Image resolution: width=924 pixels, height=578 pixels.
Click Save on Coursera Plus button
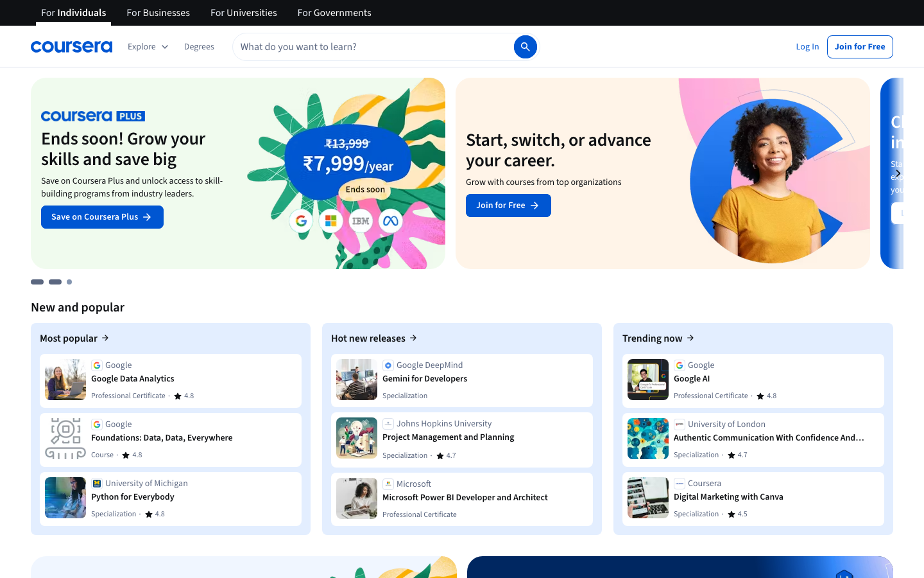click(102, 217)
